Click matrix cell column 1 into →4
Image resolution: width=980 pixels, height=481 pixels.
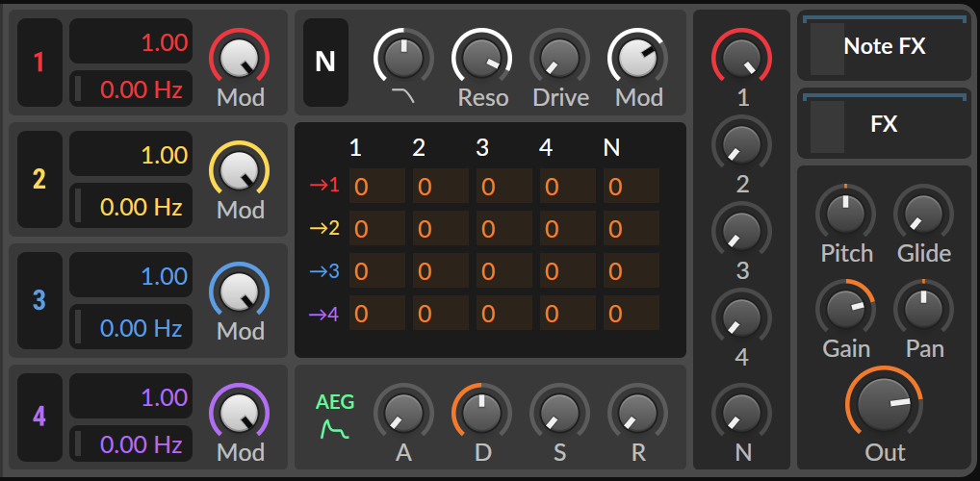point(376,313)
